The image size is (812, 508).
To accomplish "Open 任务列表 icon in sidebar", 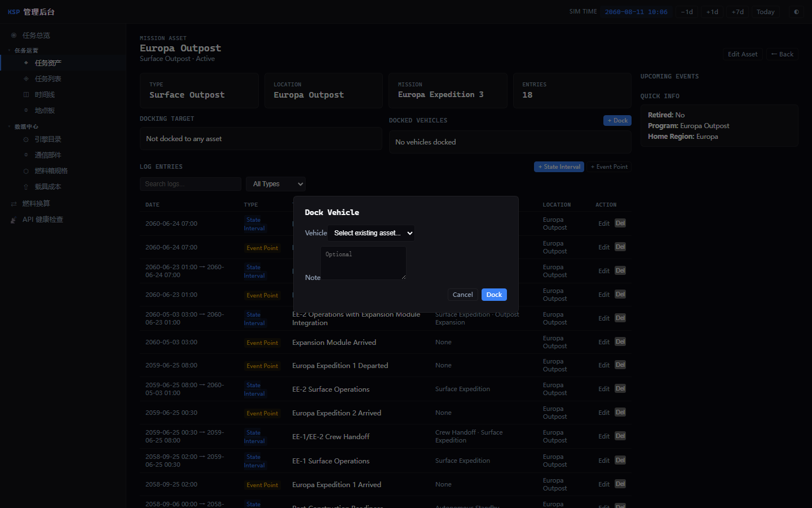I will coord(26,78).
